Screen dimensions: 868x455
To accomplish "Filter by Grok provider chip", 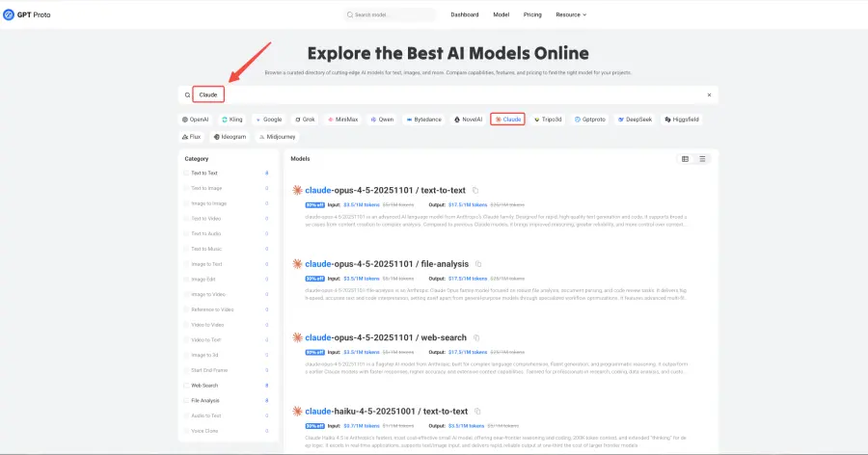I will click(x=305, y=120).
